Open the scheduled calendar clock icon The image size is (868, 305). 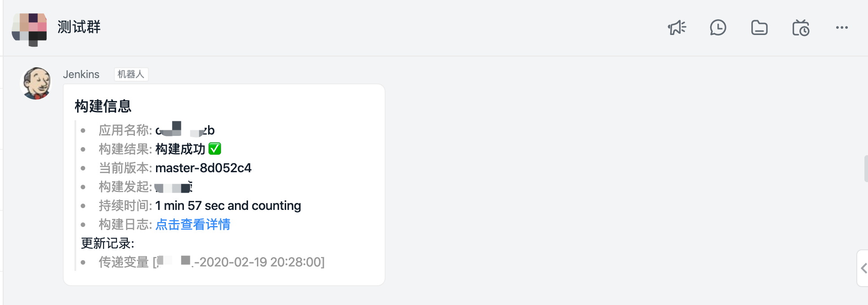point(801,28)
